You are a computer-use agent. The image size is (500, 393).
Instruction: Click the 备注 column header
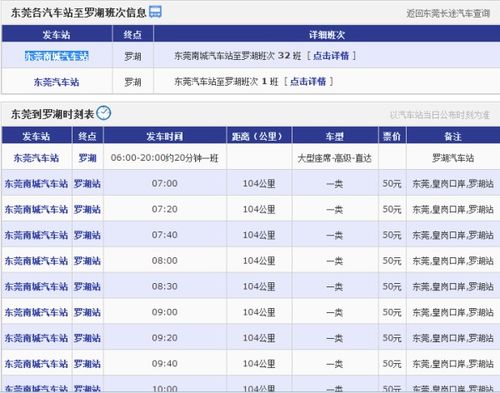click(453, 136)
